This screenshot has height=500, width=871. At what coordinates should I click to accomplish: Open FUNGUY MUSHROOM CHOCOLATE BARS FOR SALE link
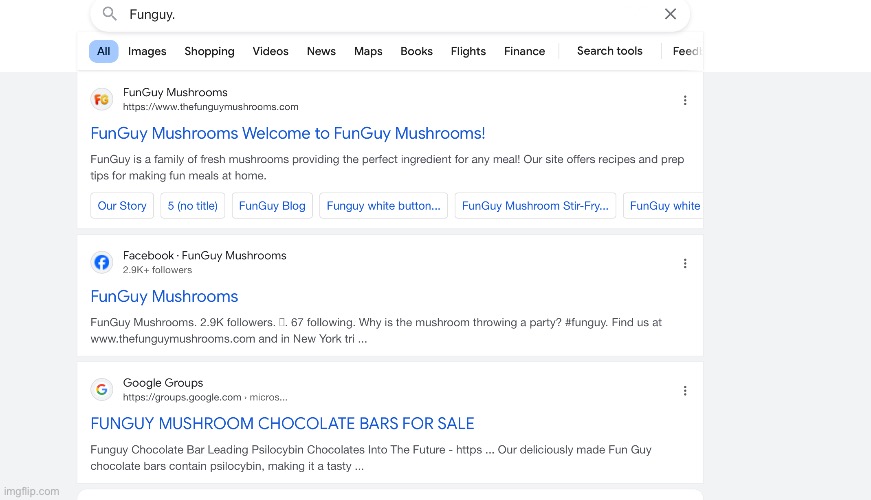(282, 424)
